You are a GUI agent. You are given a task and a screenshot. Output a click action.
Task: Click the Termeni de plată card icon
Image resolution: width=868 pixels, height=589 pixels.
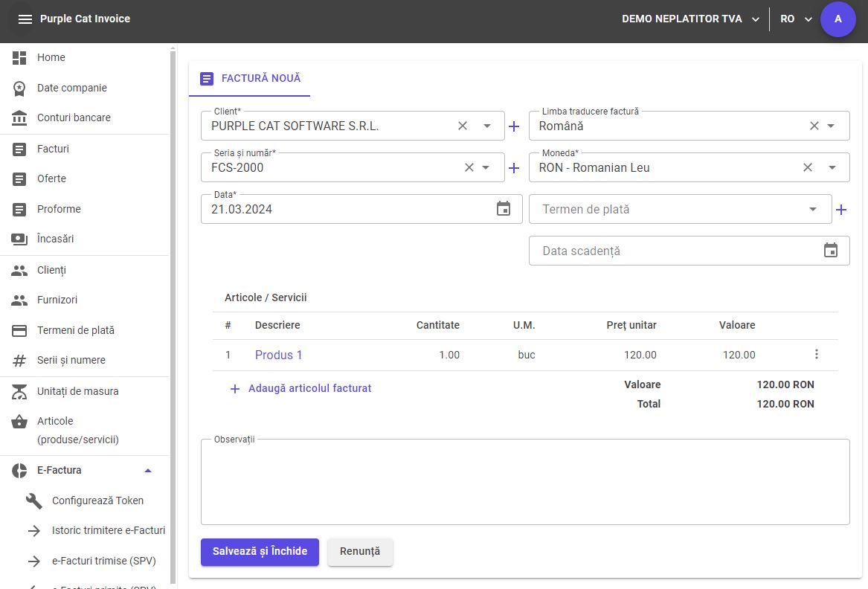19,330
